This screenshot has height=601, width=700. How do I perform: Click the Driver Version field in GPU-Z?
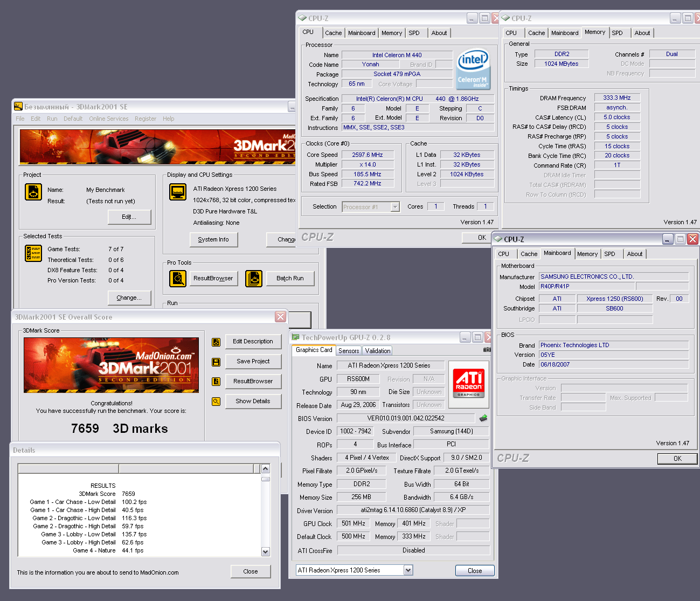413,510
